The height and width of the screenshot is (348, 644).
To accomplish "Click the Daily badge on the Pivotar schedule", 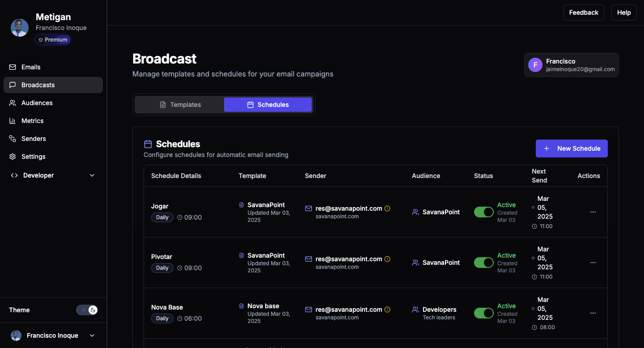I will pyautogui.click(x=162, y=268).
